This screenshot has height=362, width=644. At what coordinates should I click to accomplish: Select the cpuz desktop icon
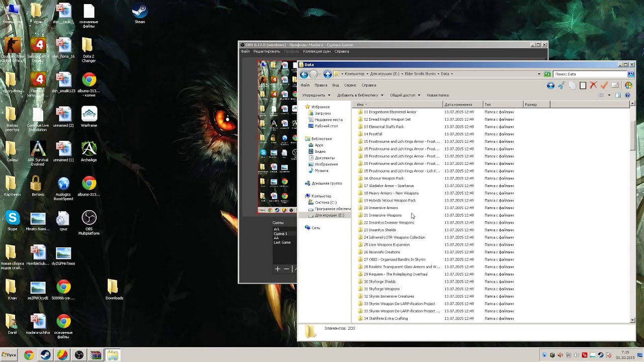[x=63, y=221]
